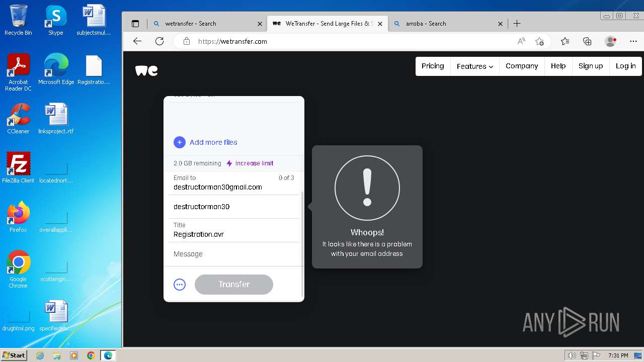Click the 7:31 PM system clock
The image size is (644, 362).
[x=618, y=355]
